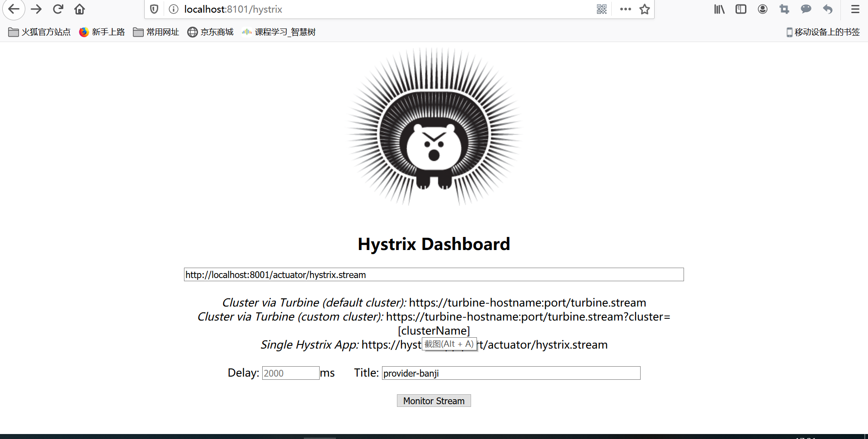Toggle the sidebar view
868x439 pixels.
pyautogui.click(x=741, y=9)
